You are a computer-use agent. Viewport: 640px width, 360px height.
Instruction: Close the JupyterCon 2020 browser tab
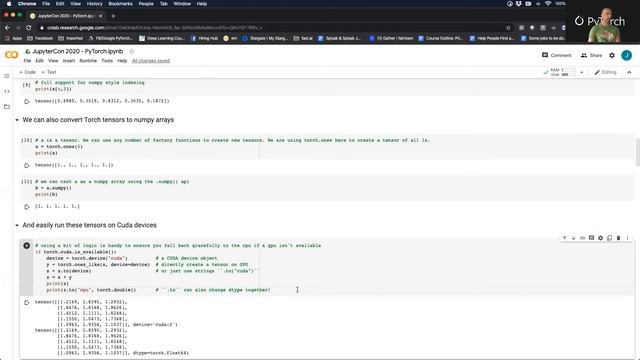click(x=100, y=16)
